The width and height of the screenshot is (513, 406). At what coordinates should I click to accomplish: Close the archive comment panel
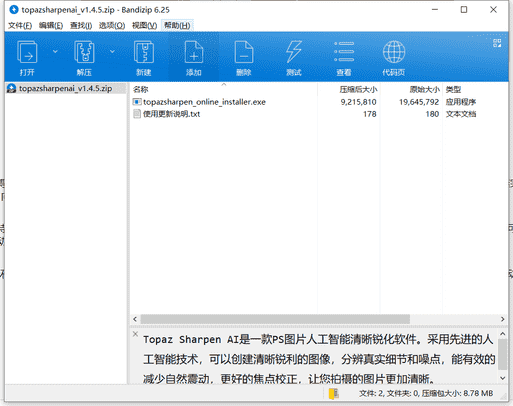pos(135,334)
